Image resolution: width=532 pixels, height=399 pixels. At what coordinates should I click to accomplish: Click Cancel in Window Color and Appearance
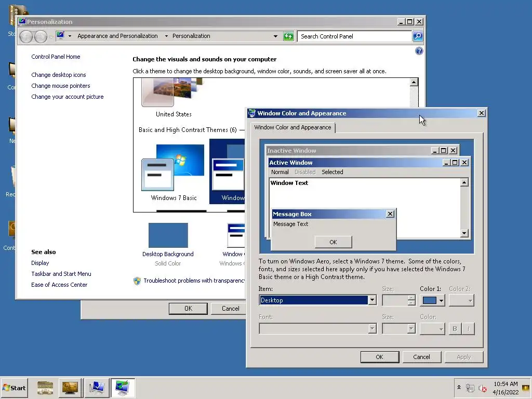click(x=422, y=357)
